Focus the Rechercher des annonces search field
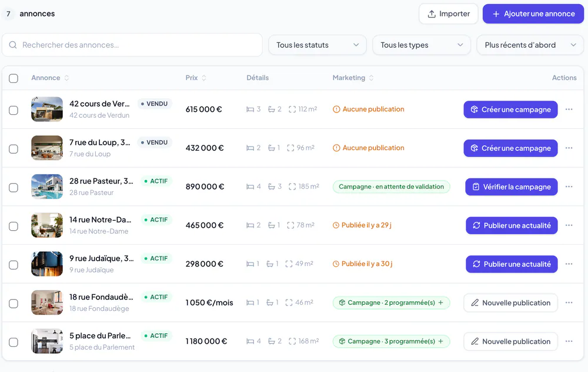Viewport: 588px width, 372px height. point(132,45)
